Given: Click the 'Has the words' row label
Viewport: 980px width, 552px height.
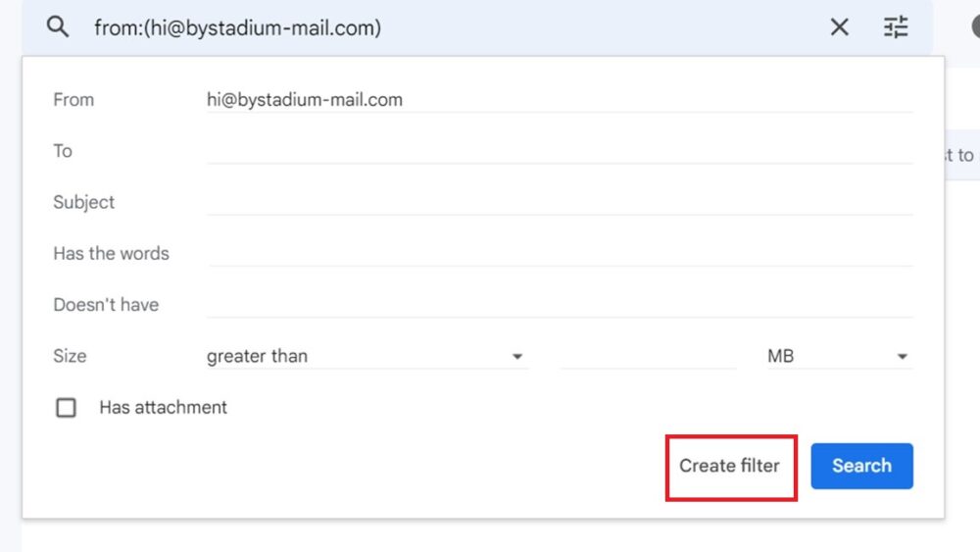Looking at the screenshot, I should click(111, 254).
